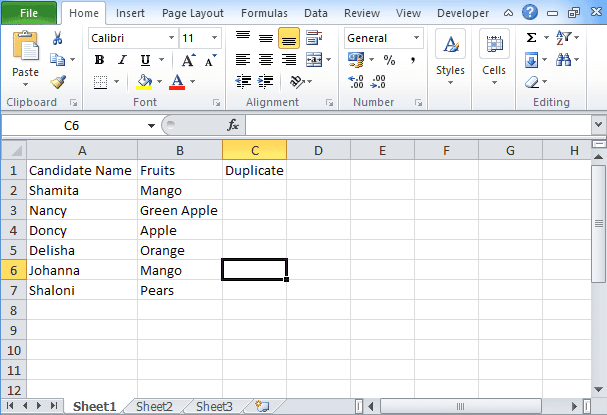Screen dimensions: 607x415
Task: Switch to the Data tab
Action: (316, 13)
